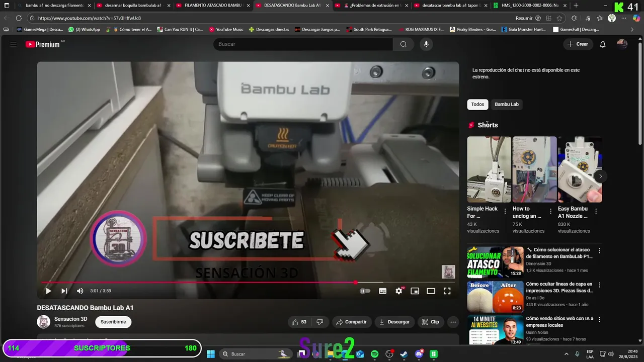
Task: Open Sensacion 3D channel avatar
Action: pyautogui.click(x=44, y=322)
